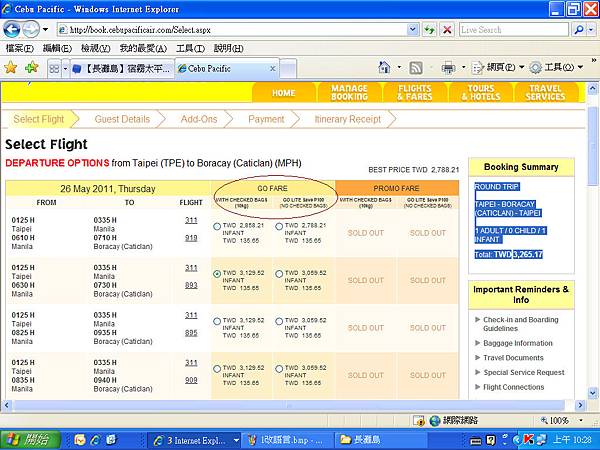Open the 說明(H) menu

point(228,48)
